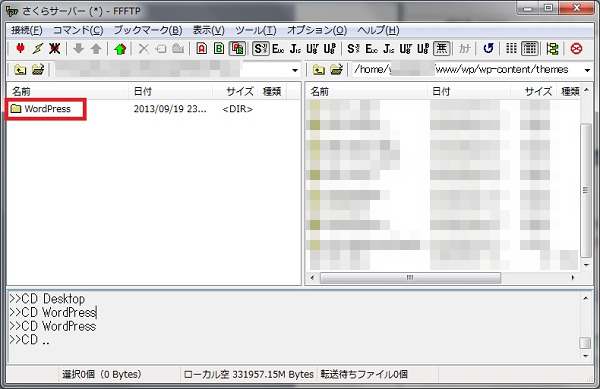This screenshot has width=600, height=389.
Task: Click the red Abort transfer icon
Action: click(576, 49)
